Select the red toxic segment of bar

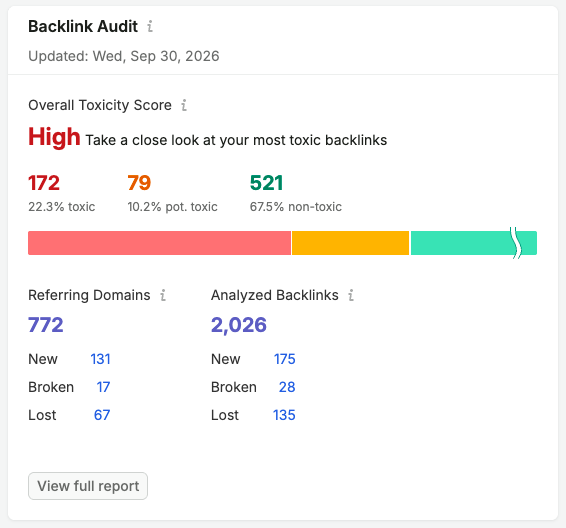(159, 243)
